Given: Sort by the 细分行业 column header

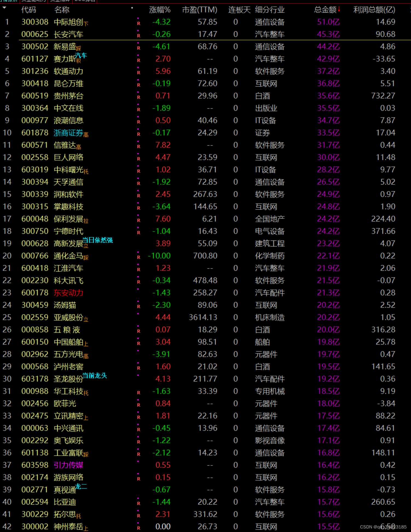Looking at the screenshot, I should [270, 10].
